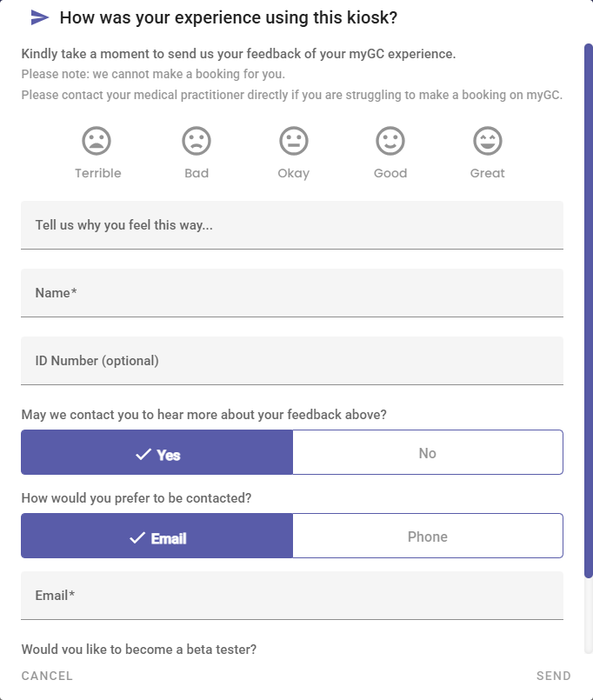This screenshot has height=700, width=593.
Task: Click the checkmark icon on Email button
Action: [x=137, y=538]
